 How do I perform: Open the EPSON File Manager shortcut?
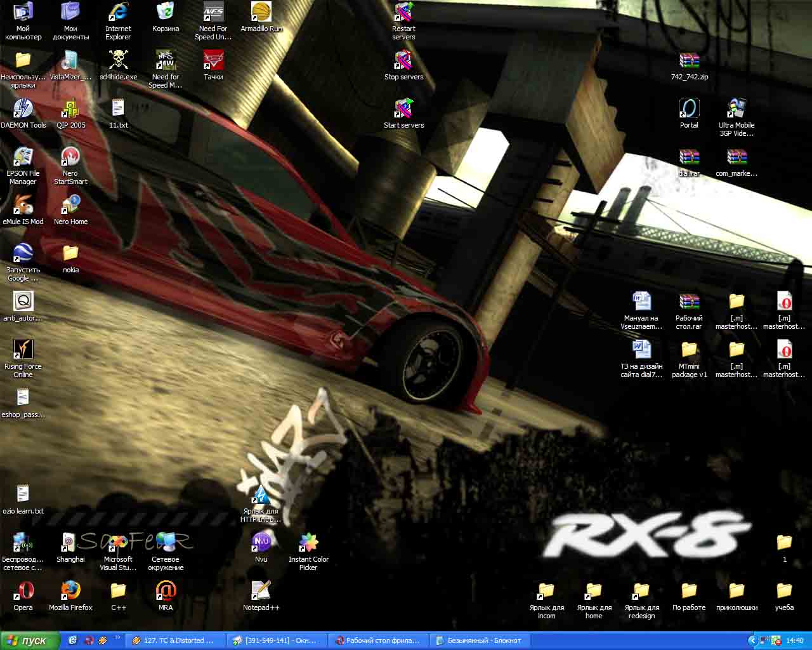click(23, 165)
